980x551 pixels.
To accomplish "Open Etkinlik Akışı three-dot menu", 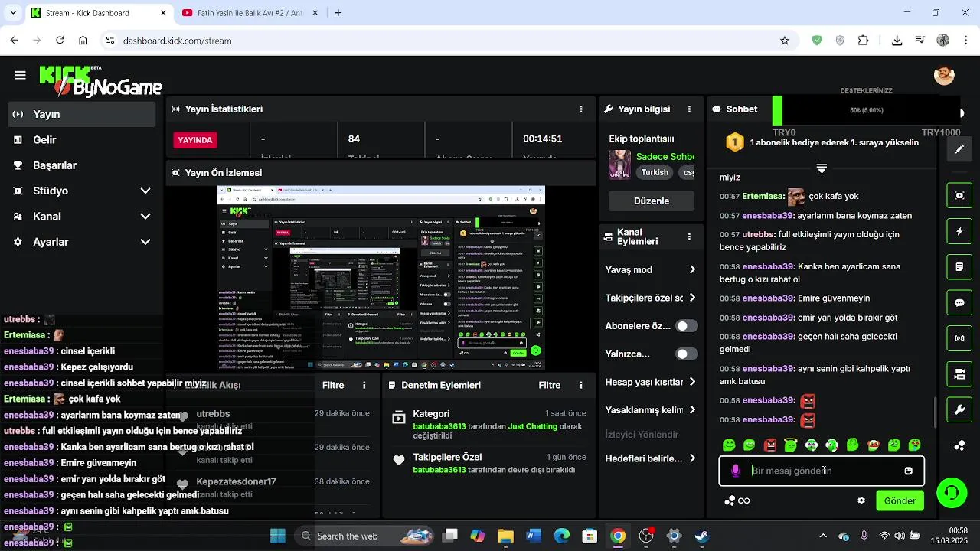I will (364, 386).
